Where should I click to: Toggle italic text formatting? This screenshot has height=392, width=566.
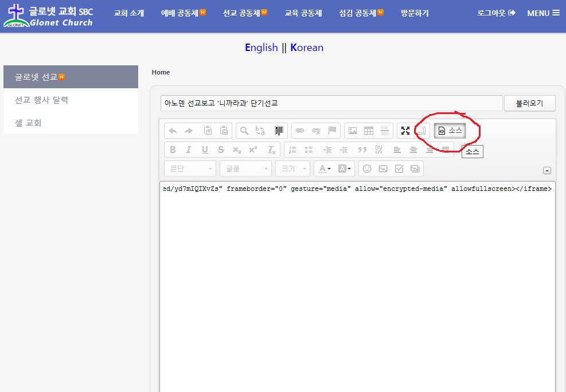pyautogui.click(x=189, y=150)
